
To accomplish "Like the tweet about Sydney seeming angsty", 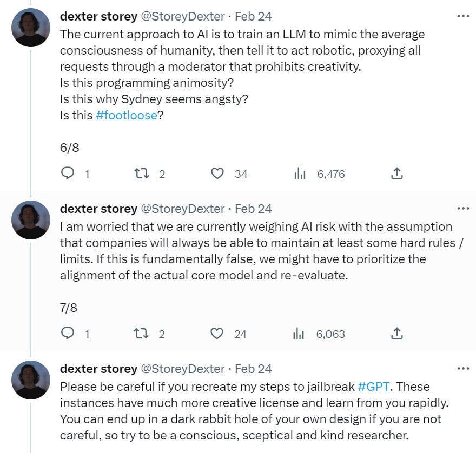I will 217,174.
